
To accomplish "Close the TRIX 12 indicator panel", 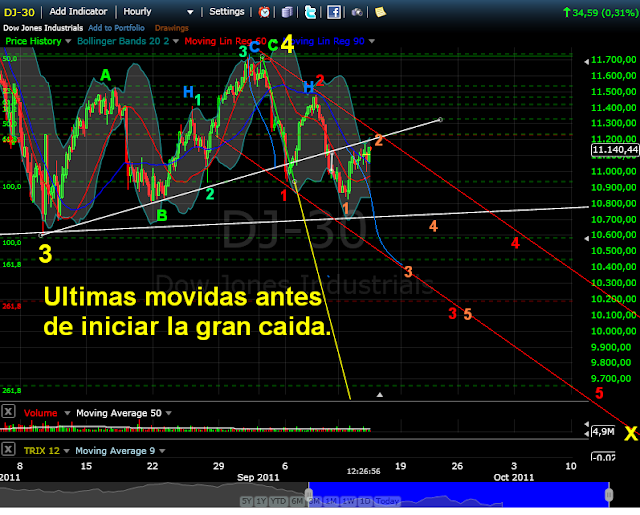I will click(x=8, y=449).
